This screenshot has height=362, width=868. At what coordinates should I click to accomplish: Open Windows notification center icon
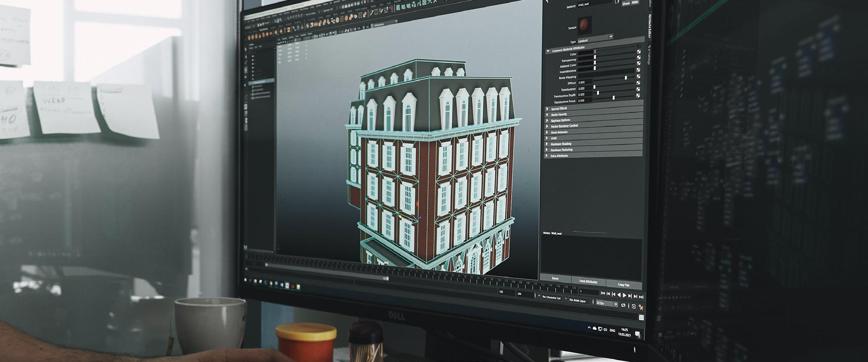pos(637,334)
